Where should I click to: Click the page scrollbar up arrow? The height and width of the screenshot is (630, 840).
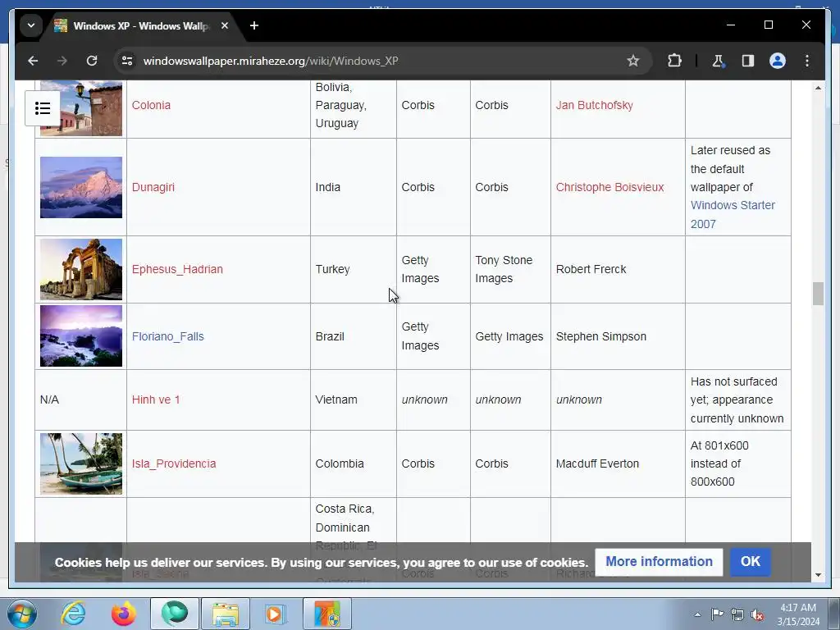[x=818, y=87]
